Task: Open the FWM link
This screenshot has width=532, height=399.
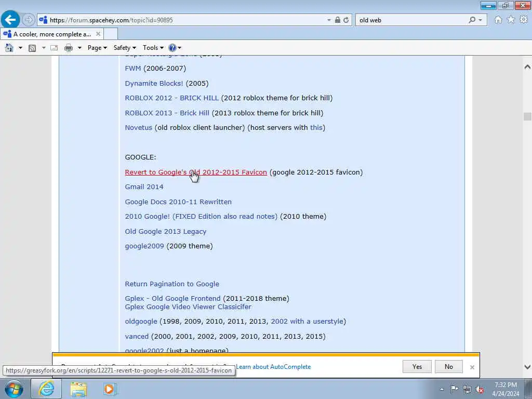Action: (132, 68)
